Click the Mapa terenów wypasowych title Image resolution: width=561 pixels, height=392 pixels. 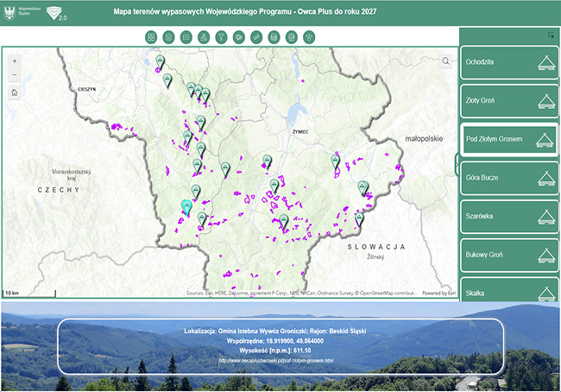(245, 11)
